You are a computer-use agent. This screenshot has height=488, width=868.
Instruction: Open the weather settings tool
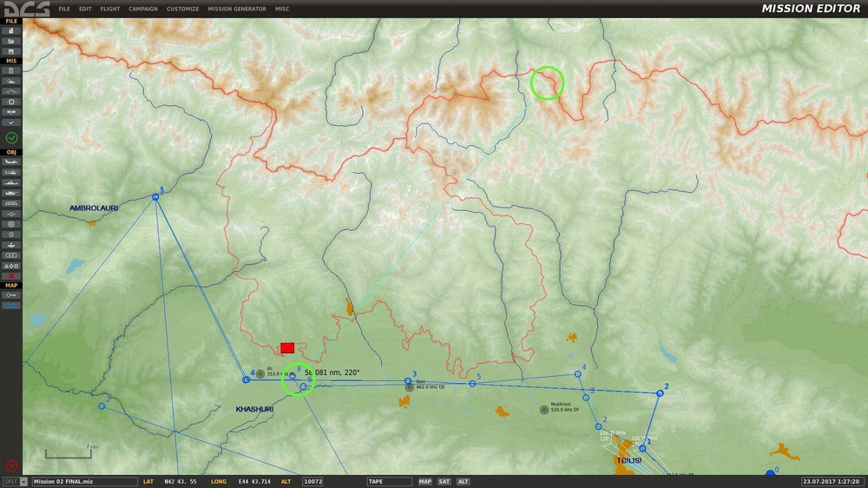point(11,82)
